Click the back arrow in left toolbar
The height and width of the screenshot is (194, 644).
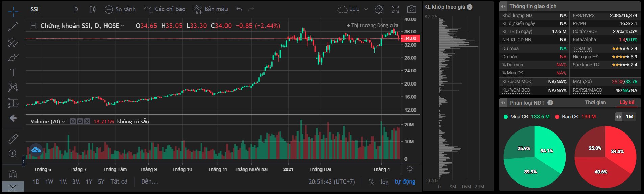(13, 118)
